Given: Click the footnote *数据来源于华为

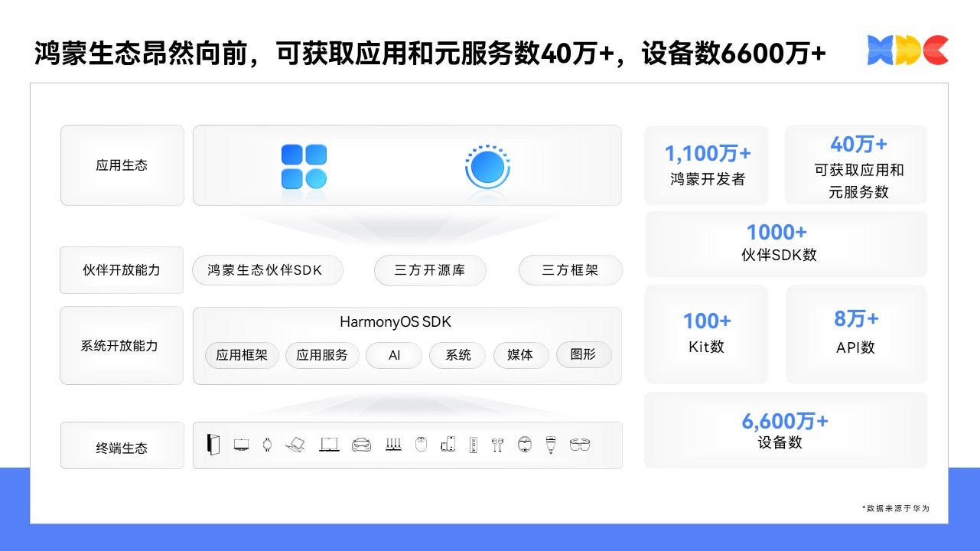Looking at the screenshot, I should 895,507.
